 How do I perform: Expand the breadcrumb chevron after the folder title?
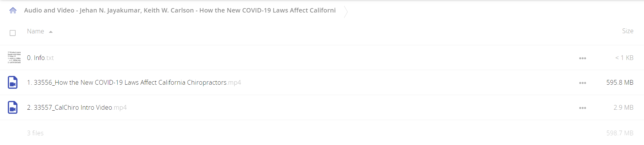pyautogui.click(x=346, y=12)
